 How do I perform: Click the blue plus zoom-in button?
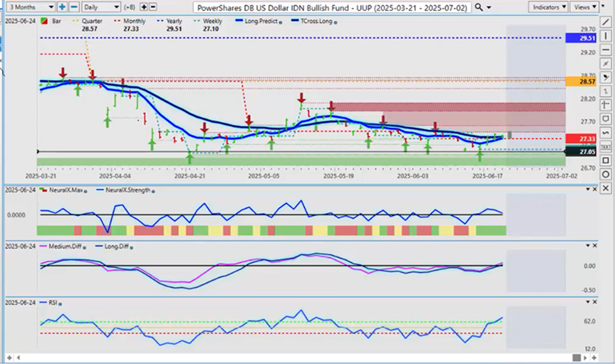click(62, 7)
